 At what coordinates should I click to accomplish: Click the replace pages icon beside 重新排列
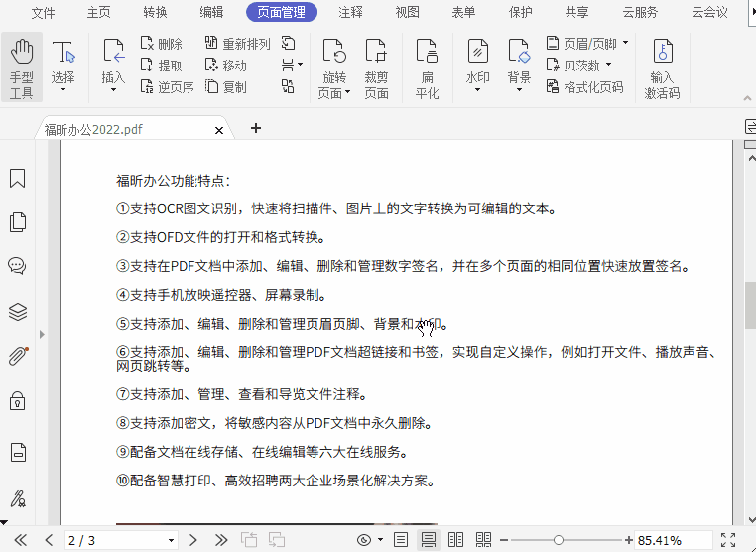[289, 43]
